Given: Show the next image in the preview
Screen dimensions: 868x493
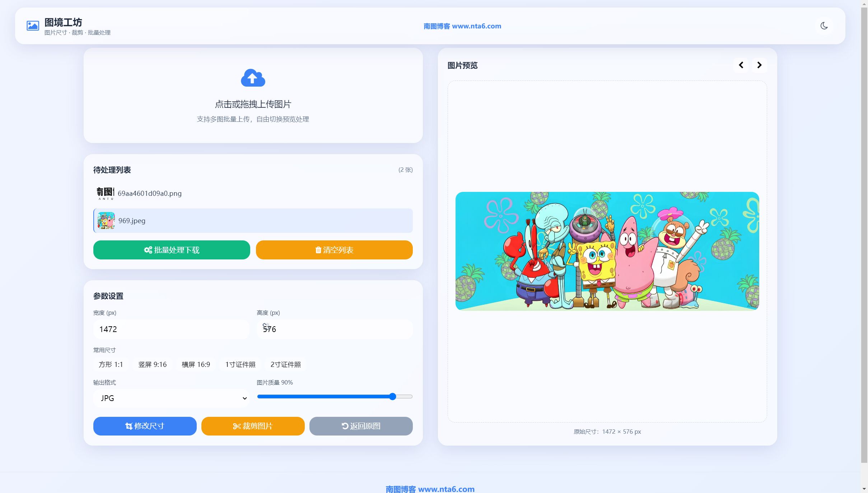Looking at the screenshot, I should 759,65.
